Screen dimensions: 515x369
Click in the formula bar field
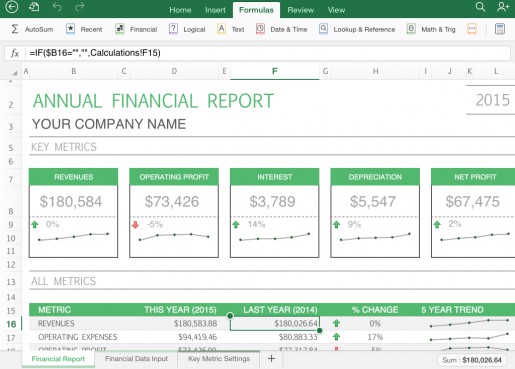coord(268,53)
